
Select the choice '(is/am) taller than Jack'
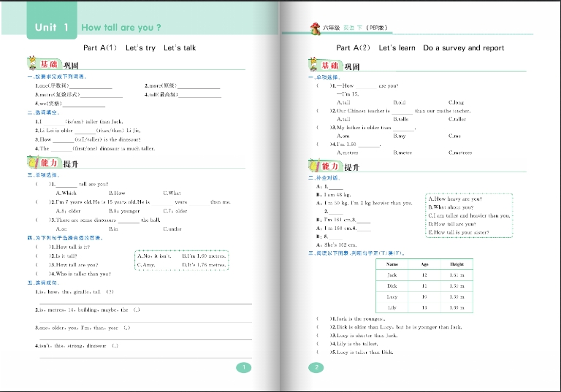coord(93,122)
